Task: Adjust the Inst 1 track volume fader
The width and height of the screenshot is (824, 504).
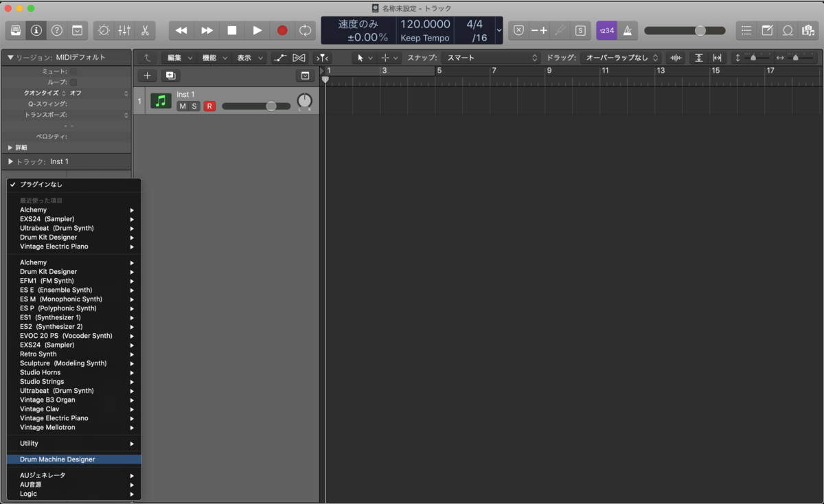Action: [256, 106]
